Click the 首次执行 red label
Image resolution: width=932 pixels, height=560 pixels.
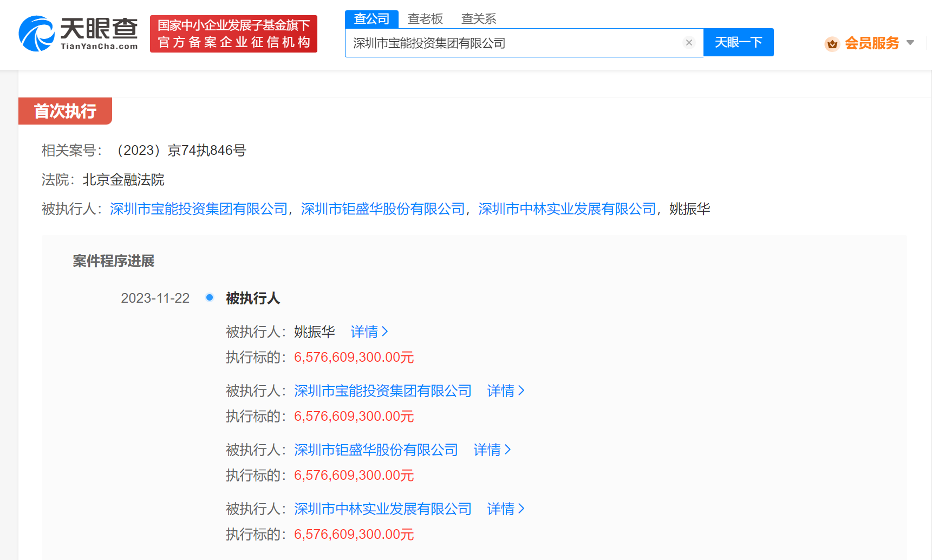65,111
